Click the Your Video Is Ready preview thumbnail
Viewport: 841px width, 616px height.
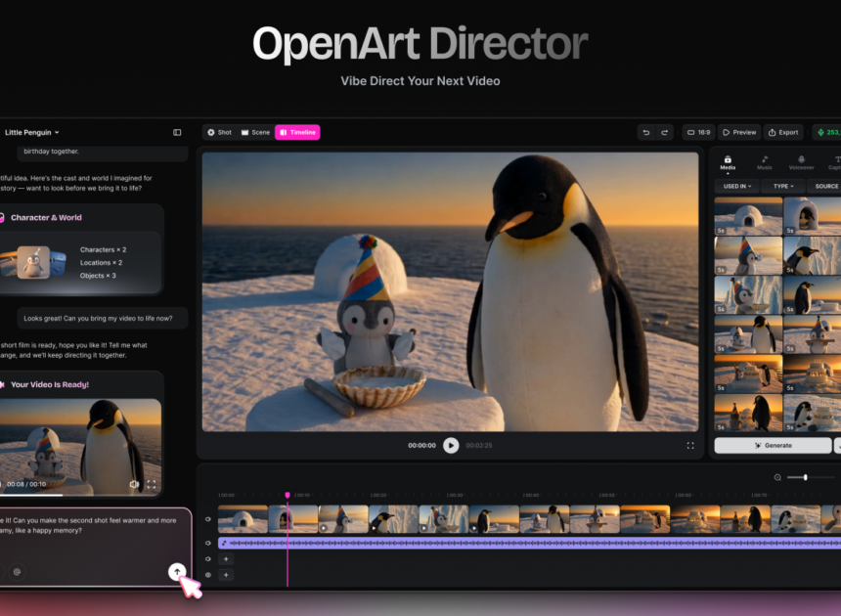coord(80,446)
